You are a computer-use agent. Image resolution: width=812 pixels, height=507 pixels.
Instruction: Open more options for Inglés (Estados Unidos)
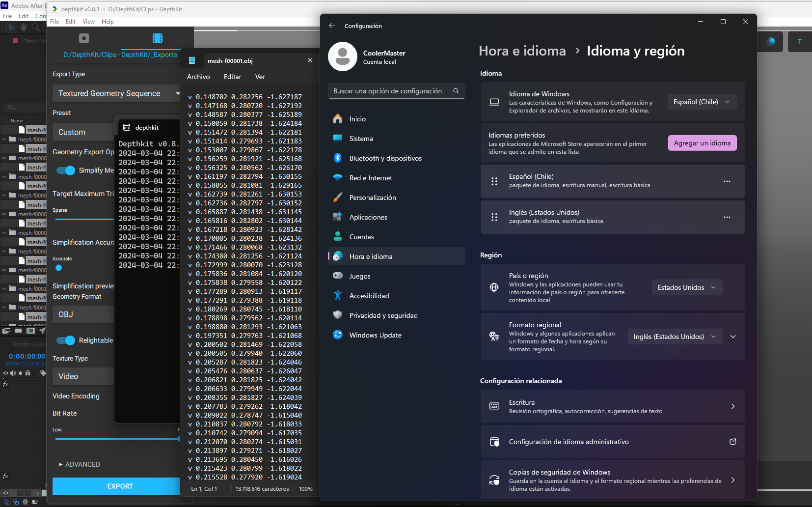[727, 217]
